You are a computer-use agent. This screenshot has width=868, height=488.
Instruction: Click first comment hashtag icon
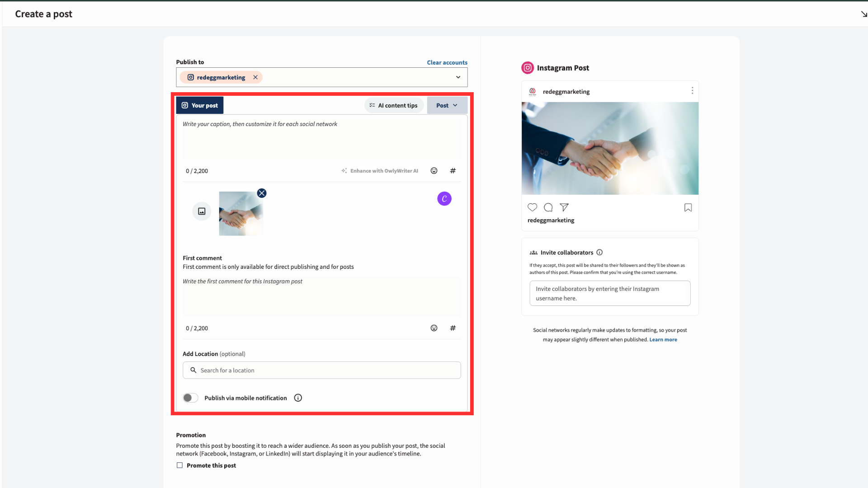coord(453,328)
